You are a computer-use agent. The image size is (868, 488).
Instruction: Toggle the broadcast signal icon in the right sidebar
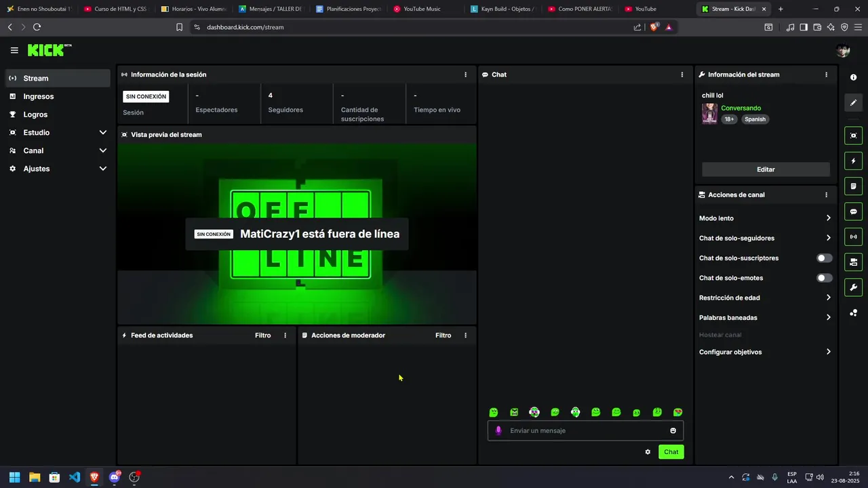click(x=853, y=237)
